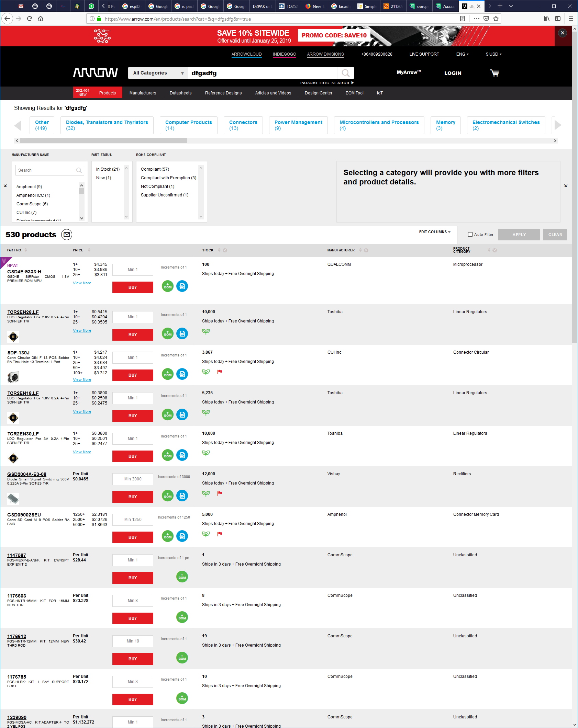Image resolution: width=578 pixels, height=728 pixels.
Task: Switch to Reference Designs tab
Action: (223, 93)
